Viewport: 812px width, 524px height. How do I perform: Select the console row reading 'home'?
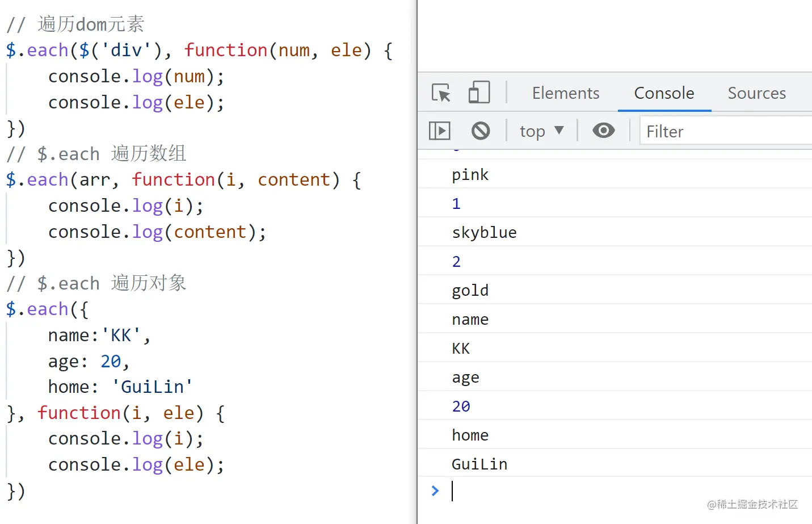pyautogui.click(x=615, y=435)
